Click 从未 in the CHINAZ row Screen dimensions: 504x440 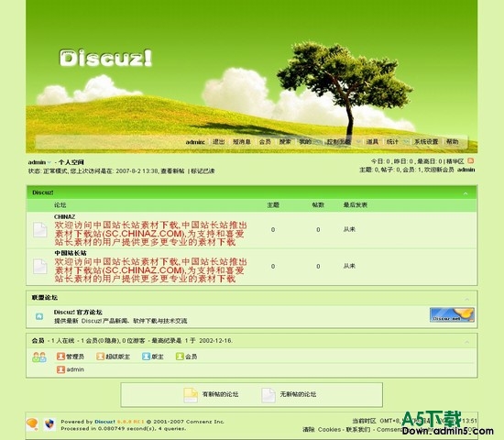tap(349, 229)
